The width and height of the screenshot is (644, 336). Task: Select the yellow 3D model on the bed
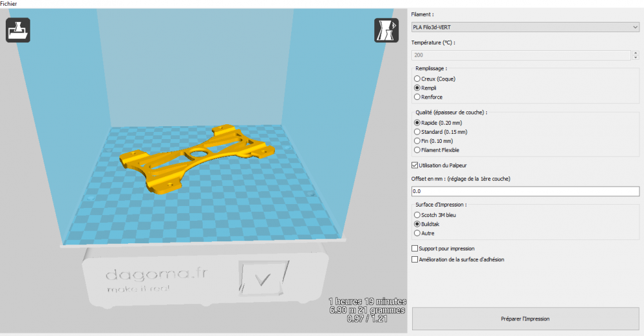click(x=196, y=158)
